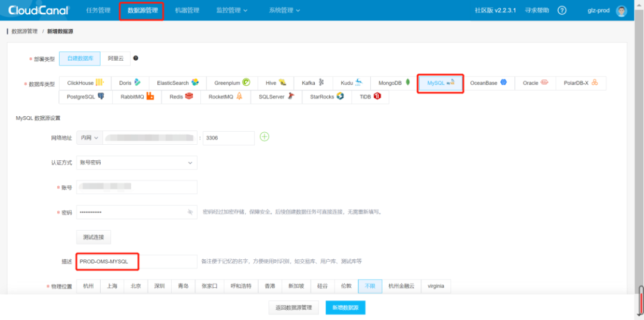Select ElasticSearch database type

pyautogui.click(x=178, y=83)
